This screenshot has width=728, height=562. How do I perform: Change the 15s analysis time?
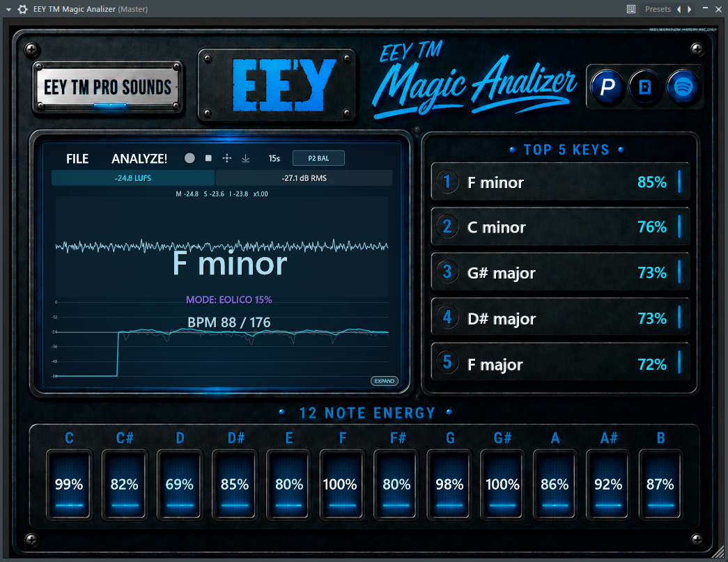pos(274,159)
